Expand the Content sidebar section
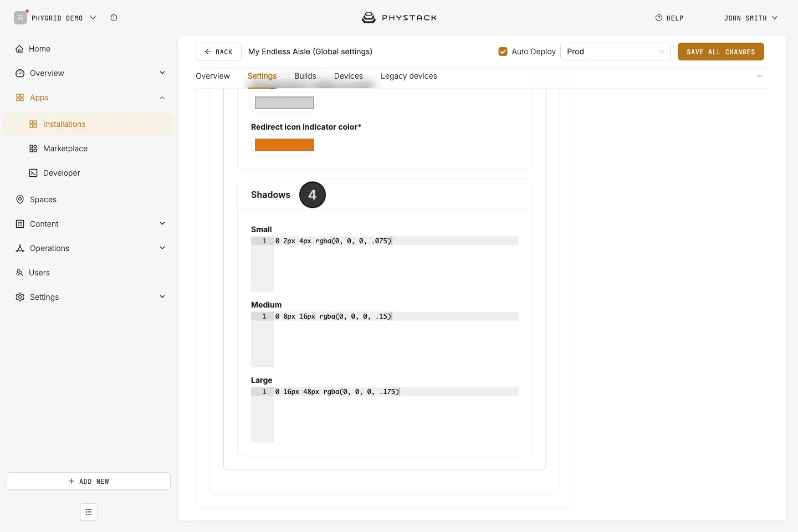798x532 pixels. pos(162,223)
